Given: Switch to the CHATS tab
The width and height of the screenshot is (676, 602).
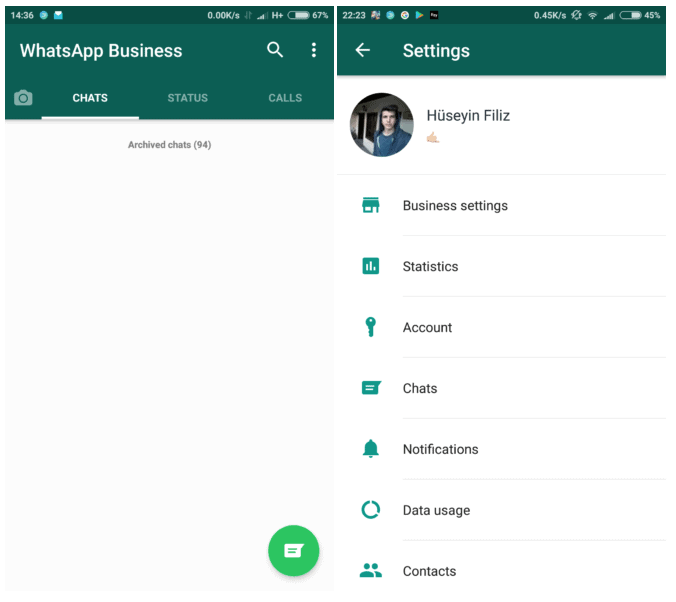Looking at the screenshot, I should click(x=91, y=98).
